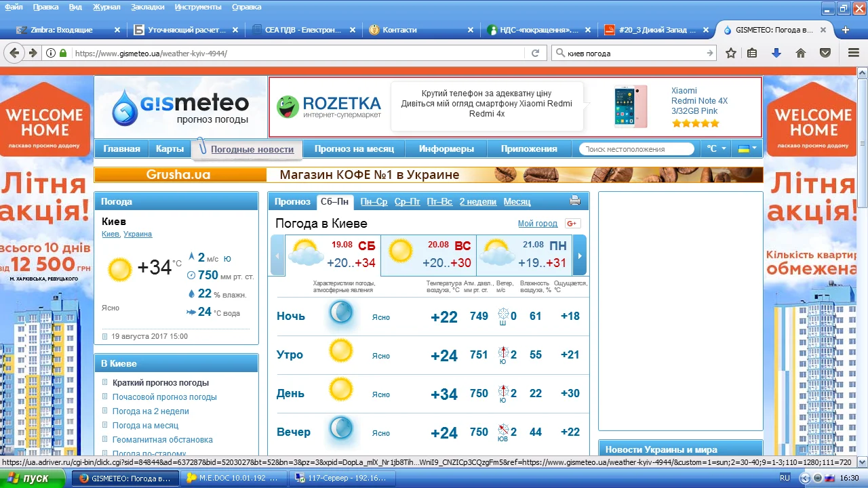
Task: Switch to M.E.DOC taskbar window
Action: click(x=234, y=478)
